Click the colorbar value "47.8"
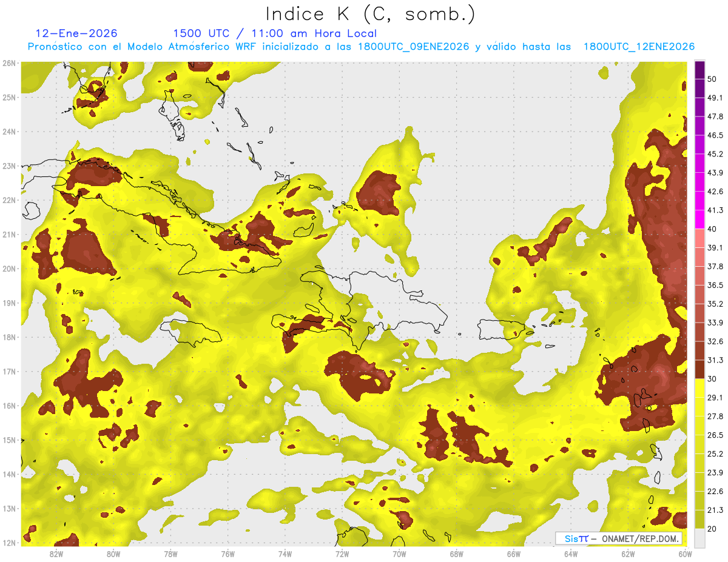Screen dimensions: 728x562 point(715,116)
